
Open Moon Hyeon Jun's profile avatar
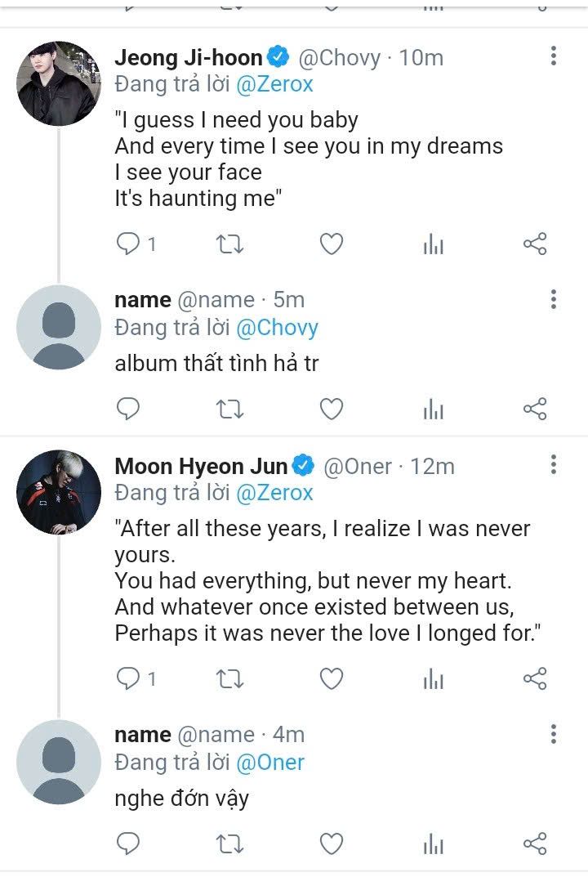pyautogui.click(x=59, y=492)
